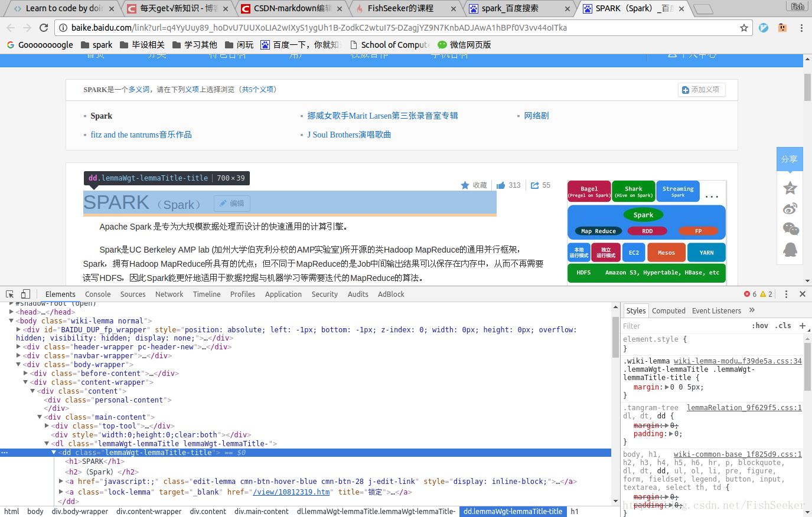Switch to the Console tab in DevTools
Image resolution: width=812 pixels, height=517 pixels.
[x=97, y=294]
